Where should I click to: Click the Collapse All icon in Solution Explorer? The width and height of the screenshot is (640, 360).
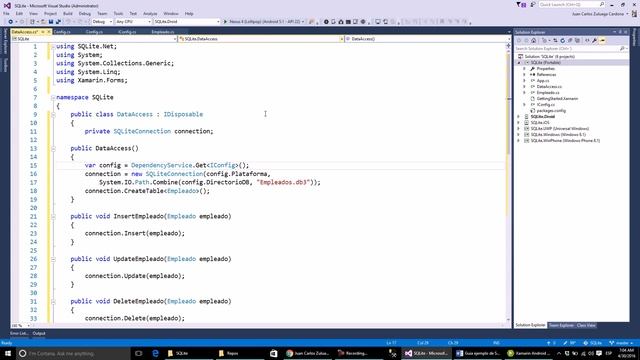click(570, 40)
